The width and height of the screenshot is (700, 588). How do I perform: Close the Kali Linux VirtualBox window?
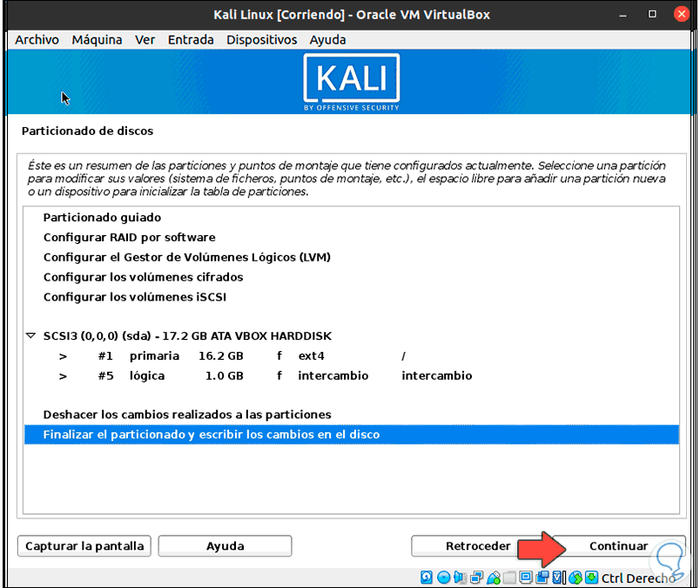click(x=682, y=14)
